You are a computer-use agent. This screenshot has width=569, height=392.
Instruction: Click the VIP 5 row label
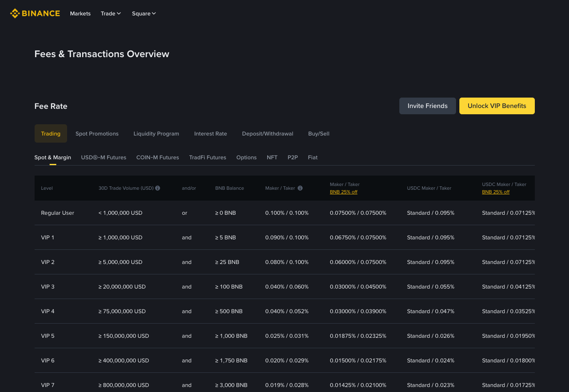48,336
